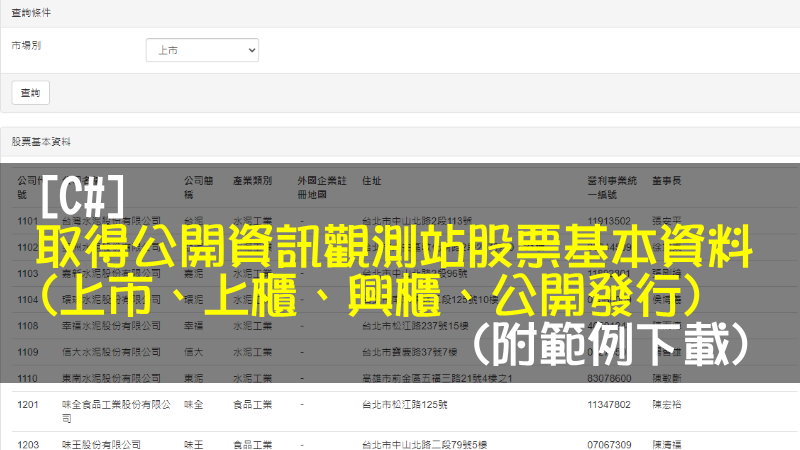The width and height of the screenshot is (800, 450).
Task: Click the 公司簡稱 column header
Action: tap(198, 187)
